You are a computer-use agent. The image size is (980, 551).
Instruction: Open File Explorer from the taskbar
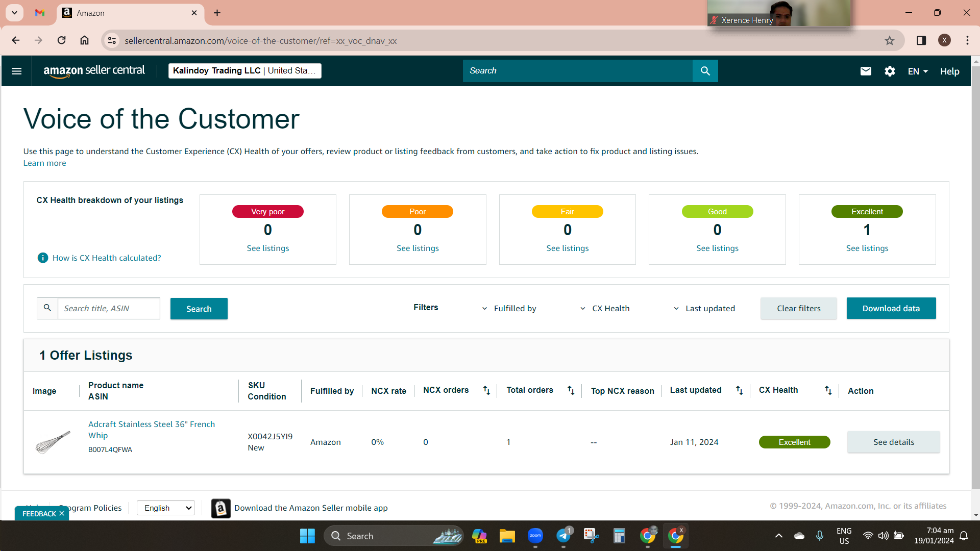click(x=507, y=536)
